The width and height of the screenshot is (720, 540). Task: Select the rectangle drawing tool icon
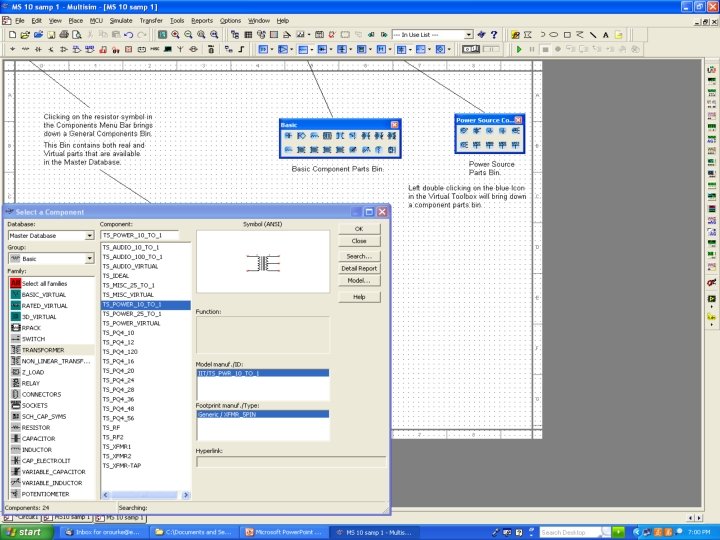click(567, 35)
